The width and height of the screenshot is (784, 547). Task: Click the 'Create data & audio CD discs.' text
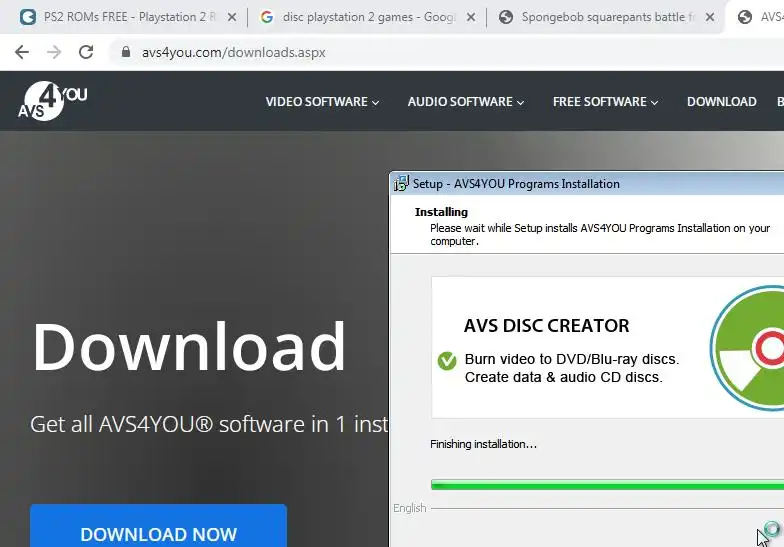click(x=564, y=377)
